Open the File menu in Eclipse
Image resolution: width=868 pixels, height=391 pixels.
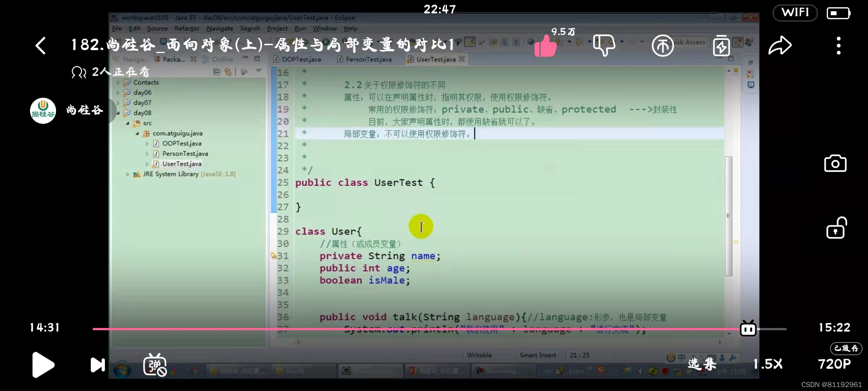coord(117,28)
